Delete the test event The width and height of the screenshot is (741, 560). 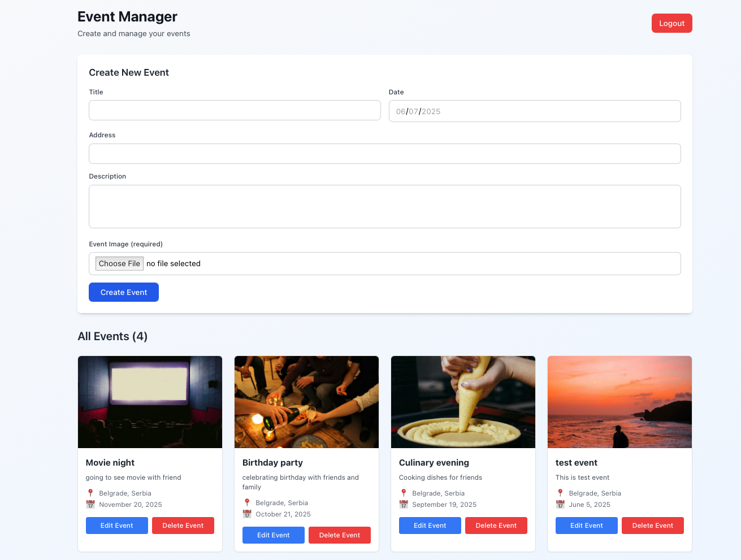tap(652, 526)
